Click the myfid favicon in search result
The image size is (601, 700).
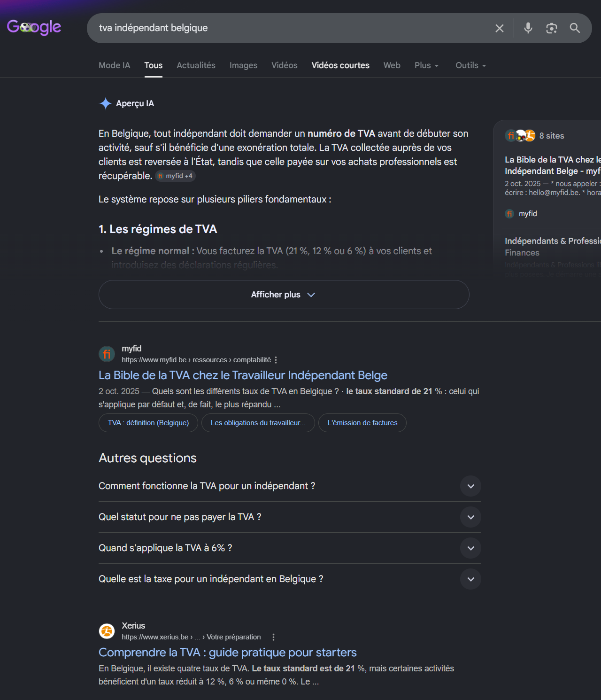107,354
